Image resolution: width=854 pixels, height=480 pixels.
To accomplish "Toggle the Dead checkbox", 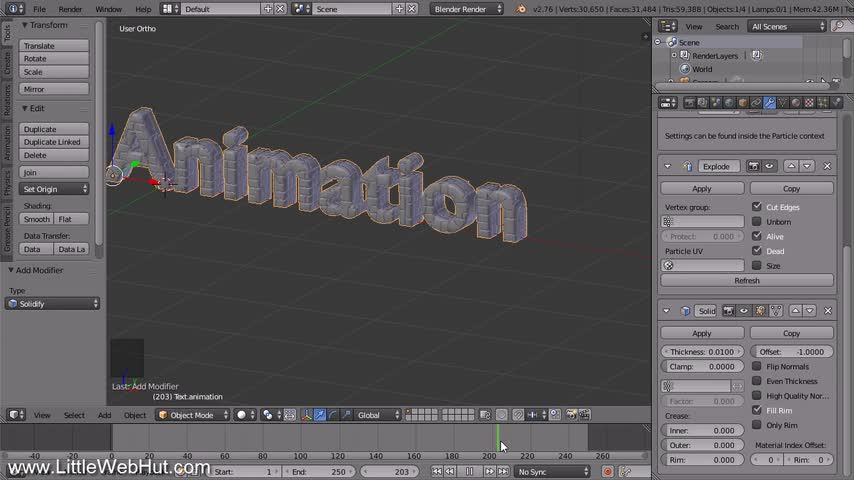I will point(757,251).
